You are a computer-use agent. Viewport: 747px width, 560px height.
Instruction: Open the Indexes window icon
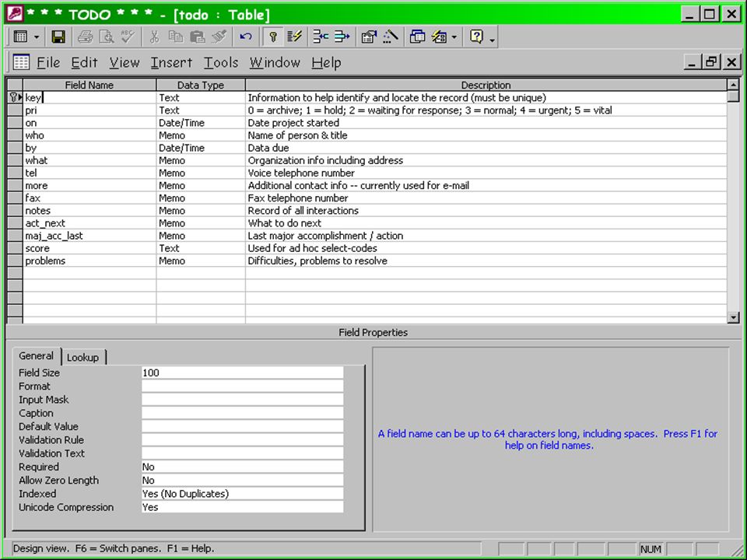294,37
